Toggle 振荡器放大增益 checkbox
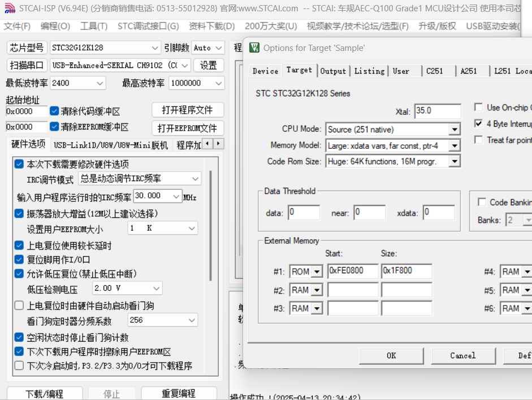This screenshot has width=532, height=400. pyautogui.click(x=19, y=214)
